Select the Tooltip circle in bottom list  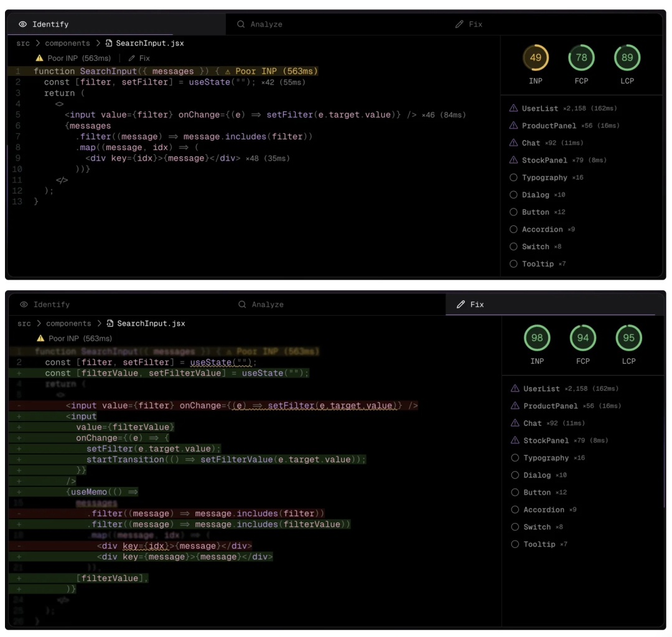(x=515, y=544)
